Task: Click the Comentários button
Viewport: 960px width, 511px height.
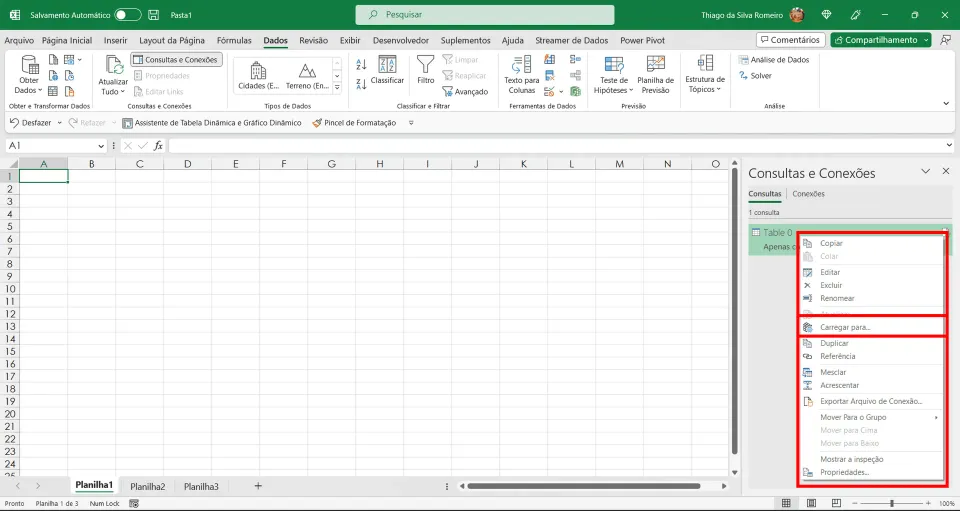Action: click(790, 40)
